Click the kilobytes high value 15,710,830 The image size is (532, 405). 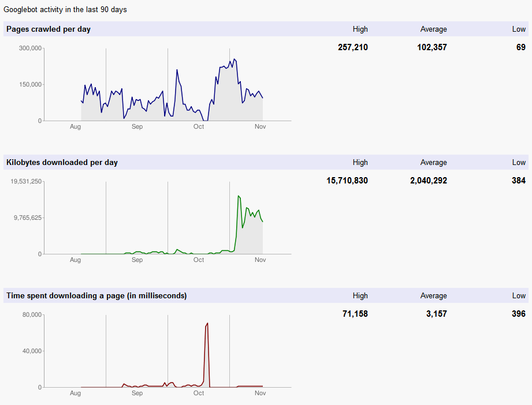click(347, 181)
